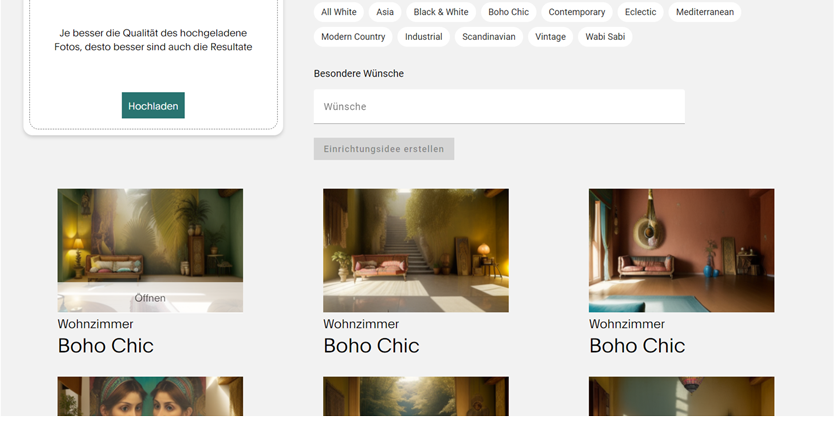Focus the Wünsche text input field
Image resolution: width=834 pixels, height=427 pixels.
tap(498, 107)
